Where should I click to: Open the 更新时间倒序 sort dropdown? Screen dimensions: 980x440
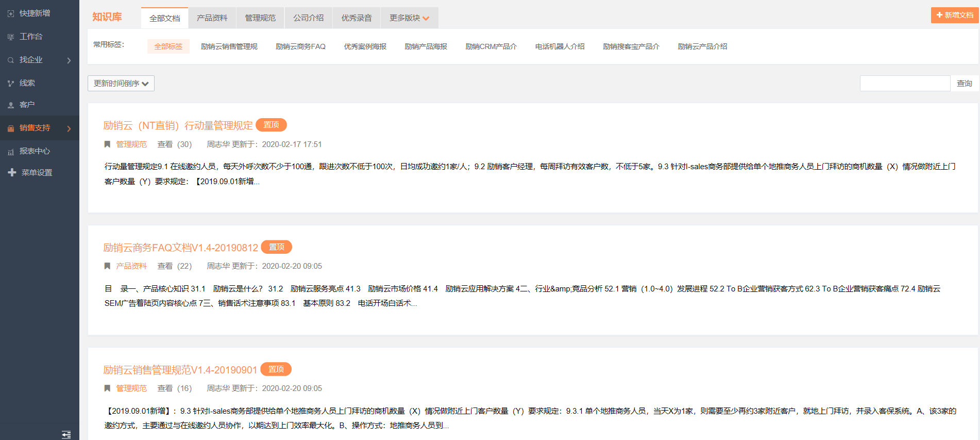121,84
